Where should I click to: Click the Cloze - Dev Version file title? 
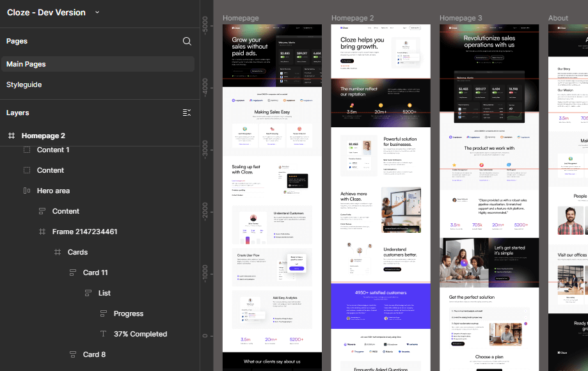[46, 12]
